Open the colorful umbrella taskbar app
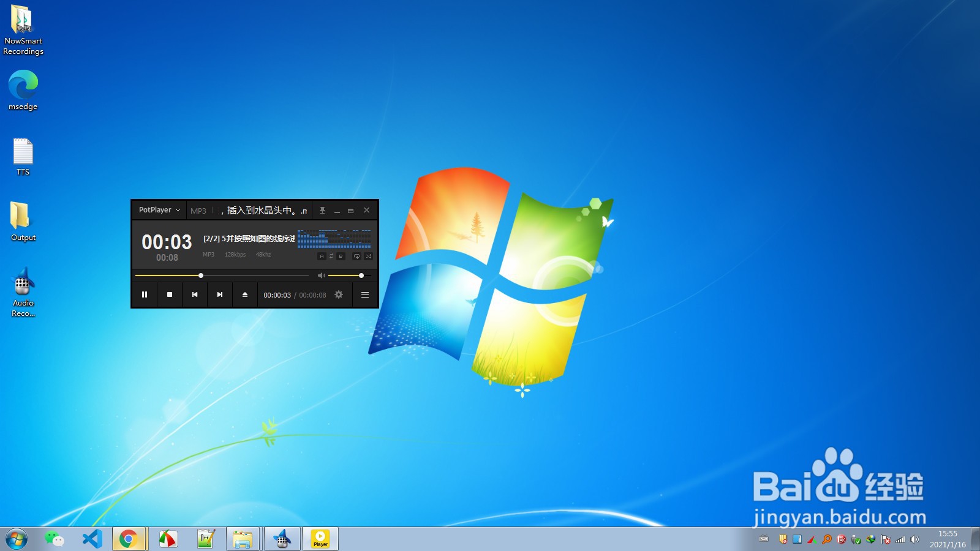Screen dimensions: 980x551 167,539
